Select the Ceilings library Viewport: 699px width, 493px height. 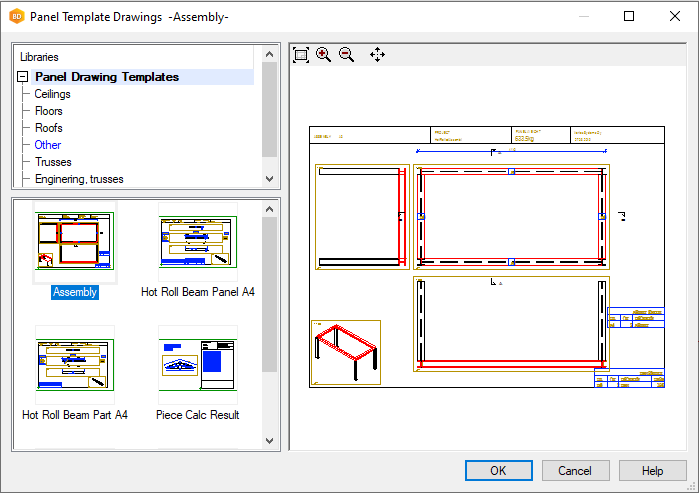52,94
